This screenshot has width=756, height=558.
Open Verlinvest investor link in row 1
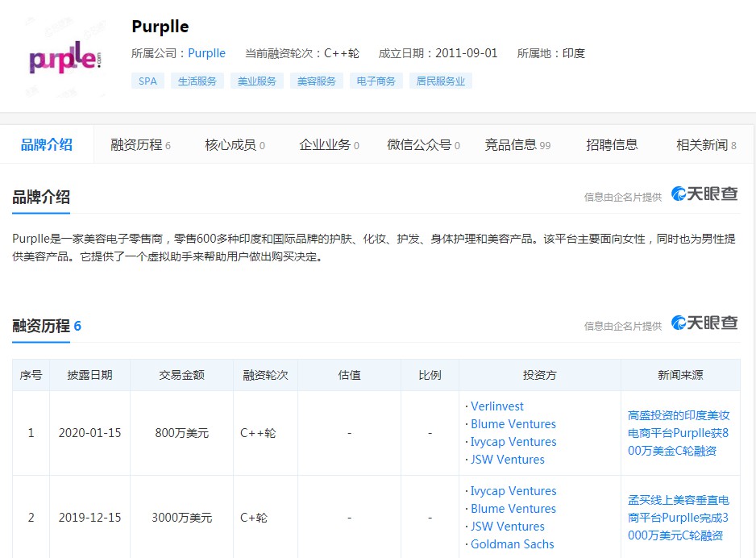pyautogui.click(x=497, y=406)
